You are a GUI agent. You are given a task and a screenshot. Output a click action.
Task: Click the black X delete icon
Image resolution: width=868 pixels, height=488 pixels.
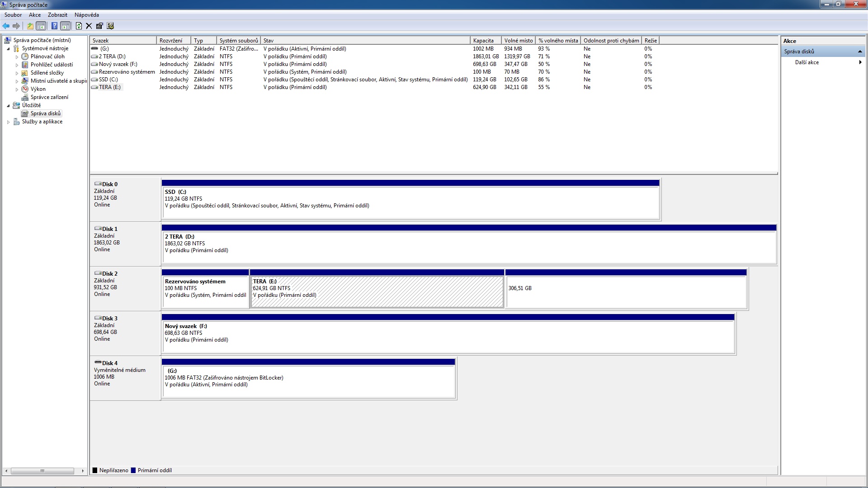(x=89, y=26)
